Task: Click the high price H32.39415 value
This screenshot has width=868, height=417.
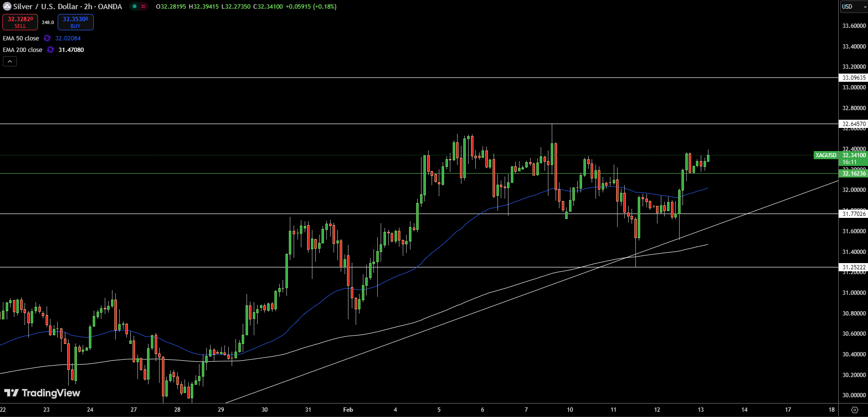Action: [204, 6]
